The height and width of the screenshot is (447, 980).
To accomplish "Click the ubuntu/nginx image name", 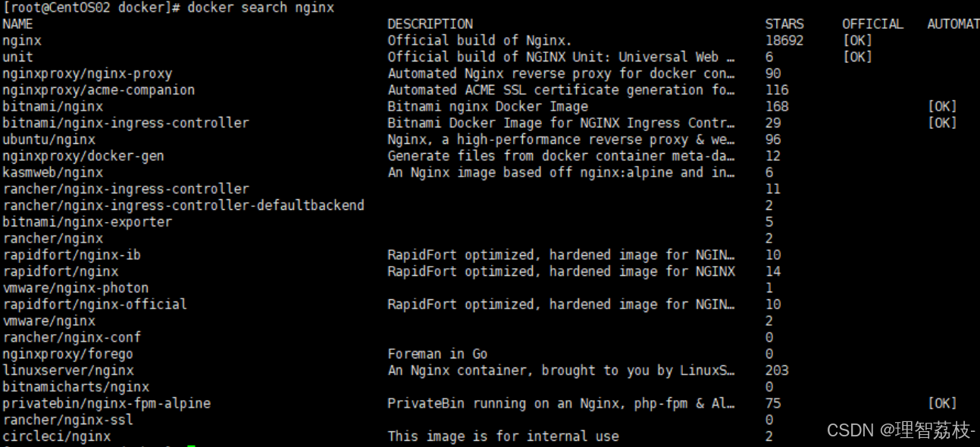I will point(49,139).
